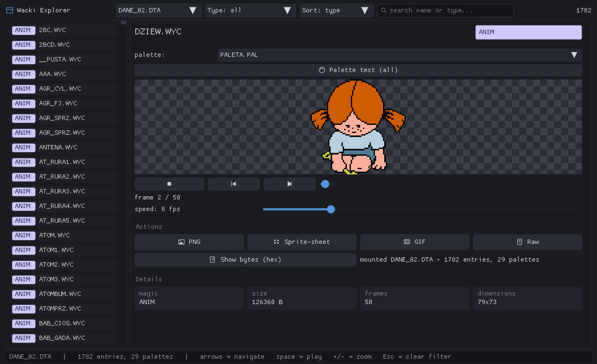Select ATOM3.WYC entry

pos(63,280)
